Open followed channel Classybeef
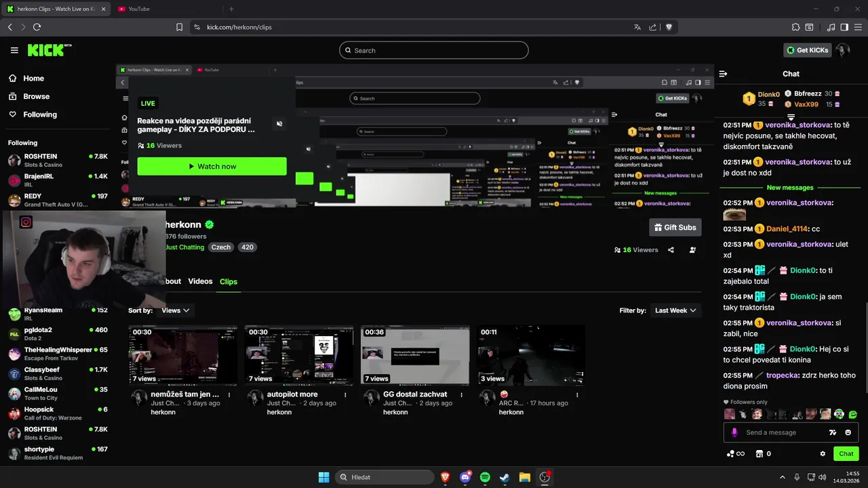This screenshot has width=868, height=488. [58, 373]
